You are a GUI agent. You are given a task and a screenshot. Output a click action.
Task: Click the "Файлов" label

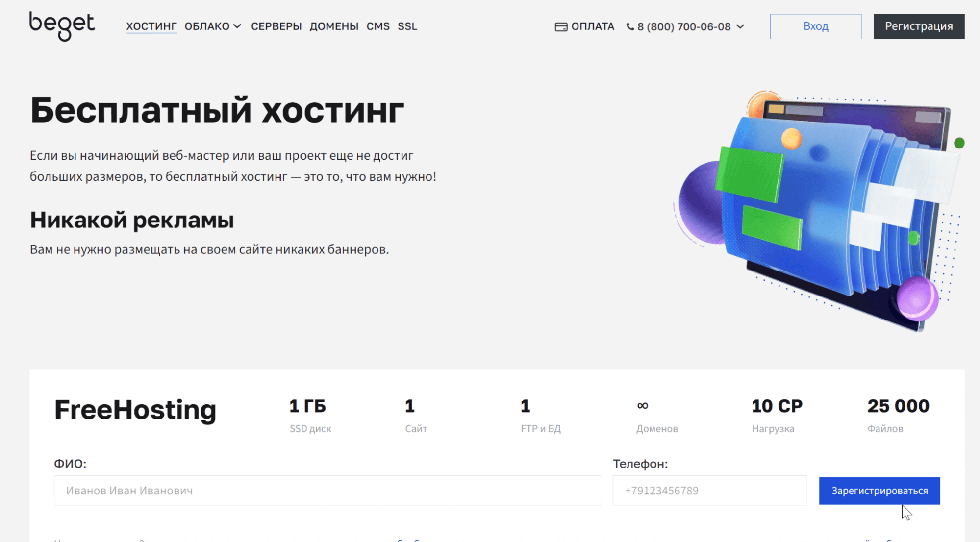tap(885, 429)
